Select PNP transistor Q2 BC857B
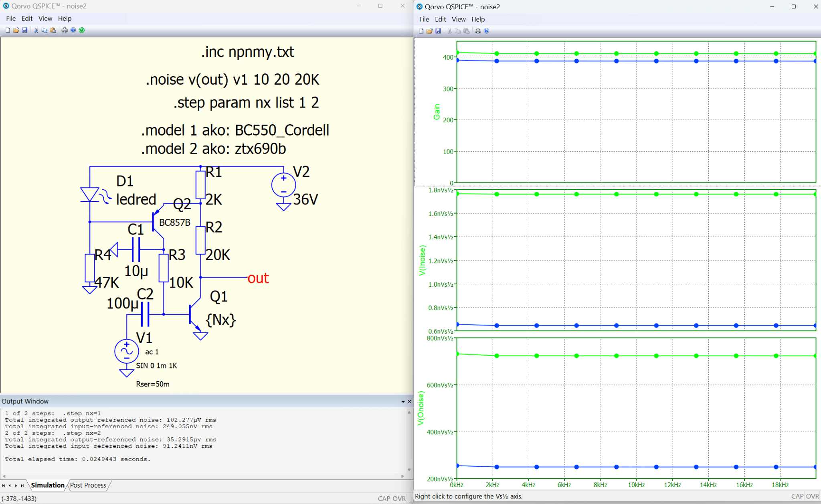 point(158,221)
